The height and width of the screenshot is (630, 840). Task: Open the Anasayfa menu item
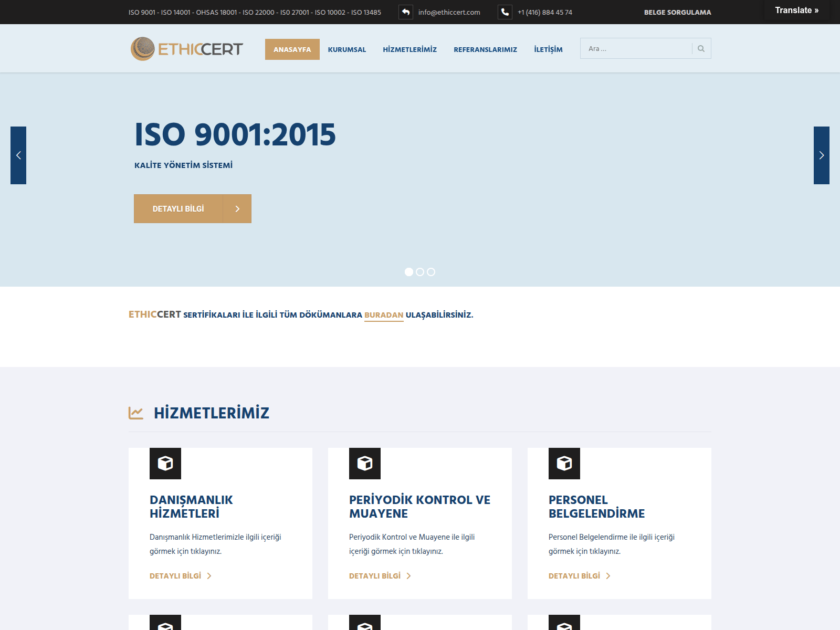pyautogui.click(x=292, y=49)
